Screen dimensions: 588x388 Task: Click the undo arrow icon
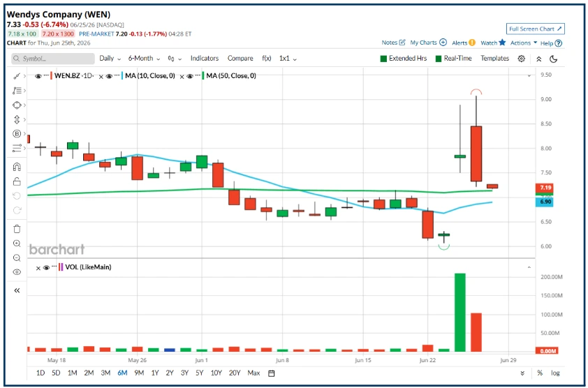(17, 195)
